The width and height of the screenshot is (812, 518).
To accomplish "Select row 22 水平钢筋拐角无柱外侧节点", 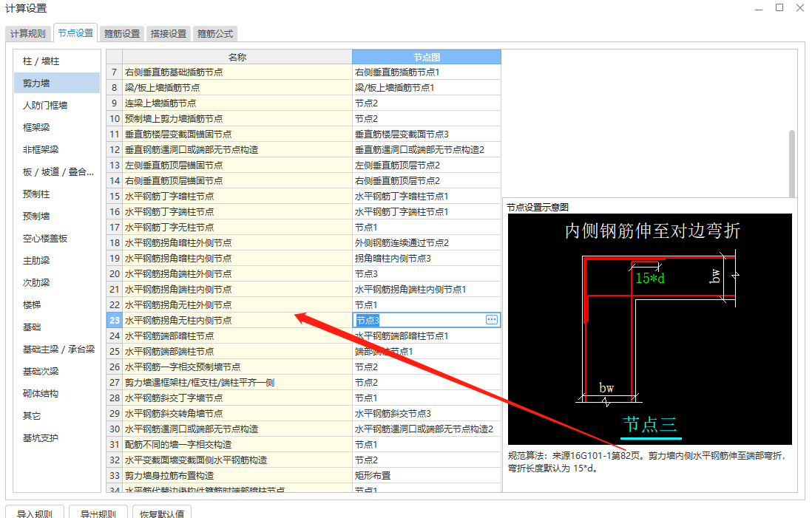I will pyautogui.click(x=304, y=305).
